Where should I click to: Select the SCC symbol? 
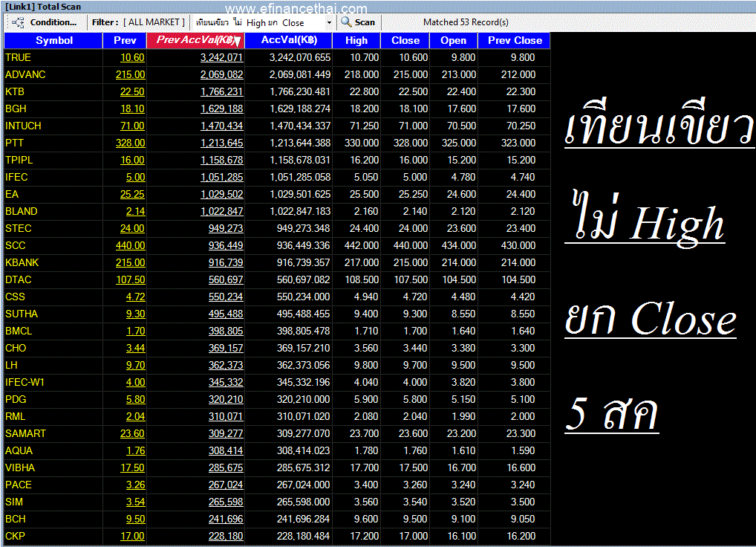[16, 245]
